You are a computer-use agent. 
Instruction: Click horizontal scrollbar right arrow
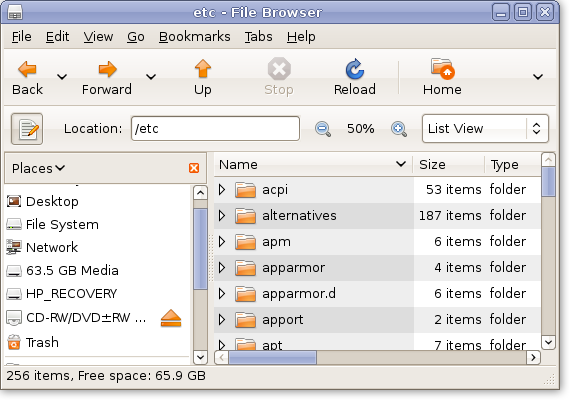[533, 358]
